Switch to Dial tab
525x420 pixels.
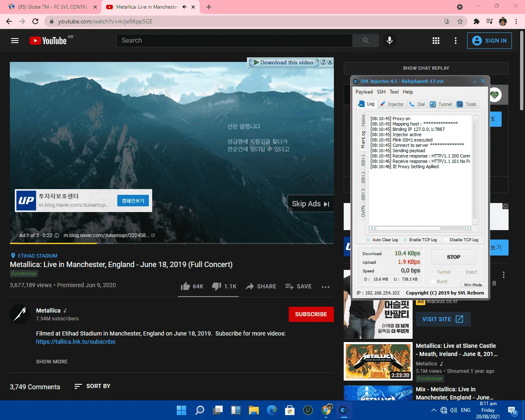[x=417, y=104]
